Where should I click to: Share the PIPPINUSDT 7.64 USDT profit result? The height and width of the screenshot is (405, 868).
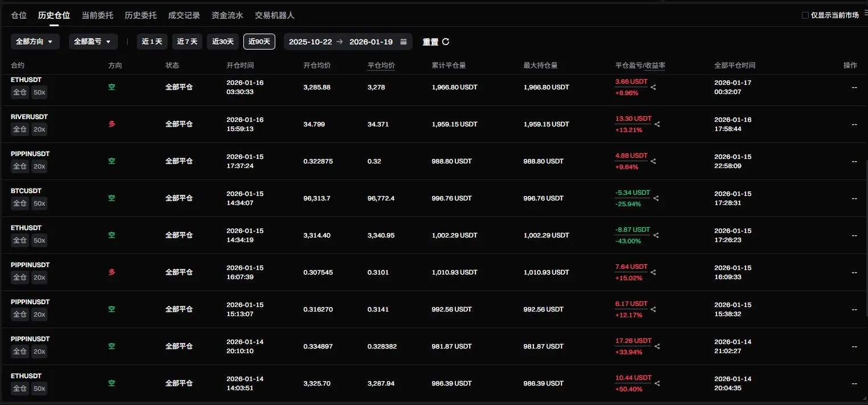tap(653, 272)
